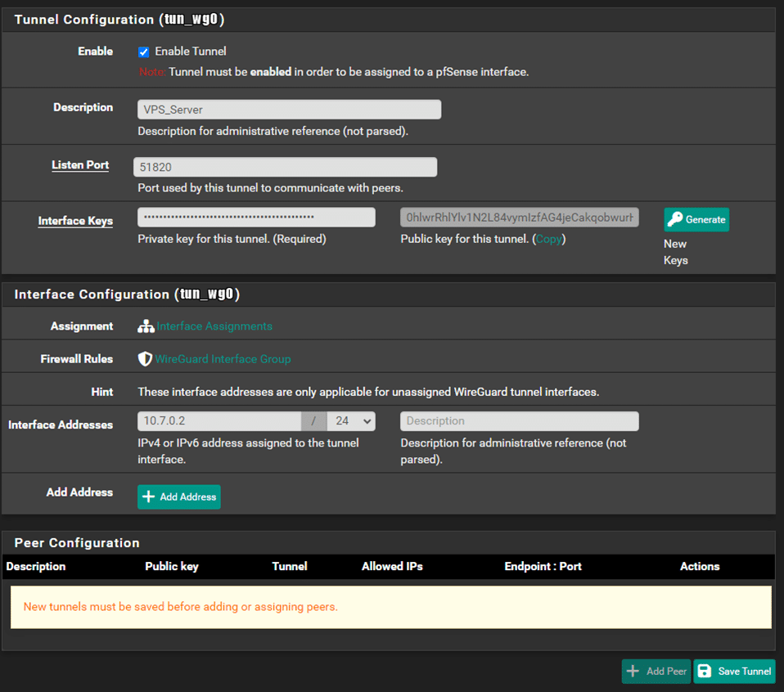784x692 pixels.
Task: Click the plus icon on Add Address
Action: click(x=148, y=497)
